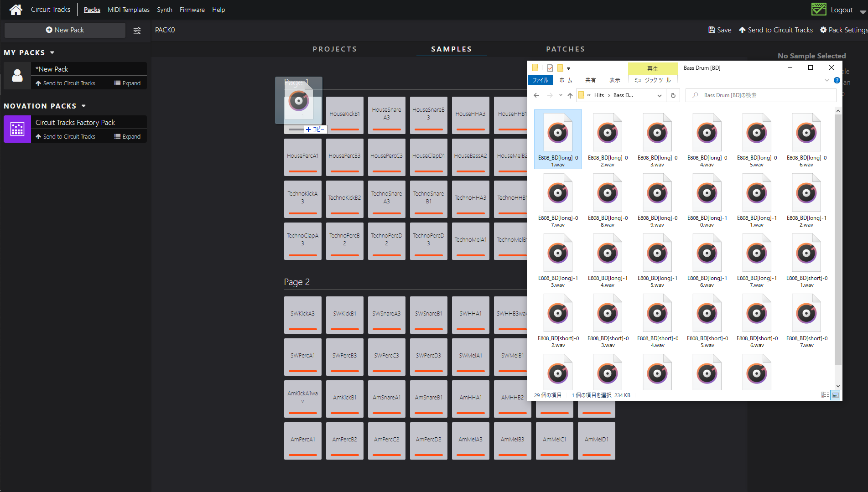Click the new folder icon in Explorer title bar
The width and height of the screenshot is (868, 492).
pyautogui.click(x=560, y=68)
